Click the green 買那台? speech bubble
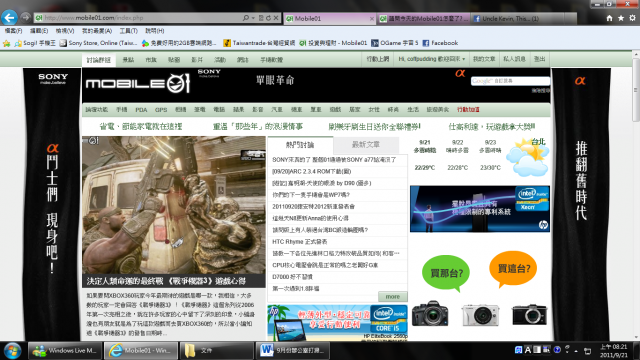This screenshot has width=640, height=360. point(446,272)
